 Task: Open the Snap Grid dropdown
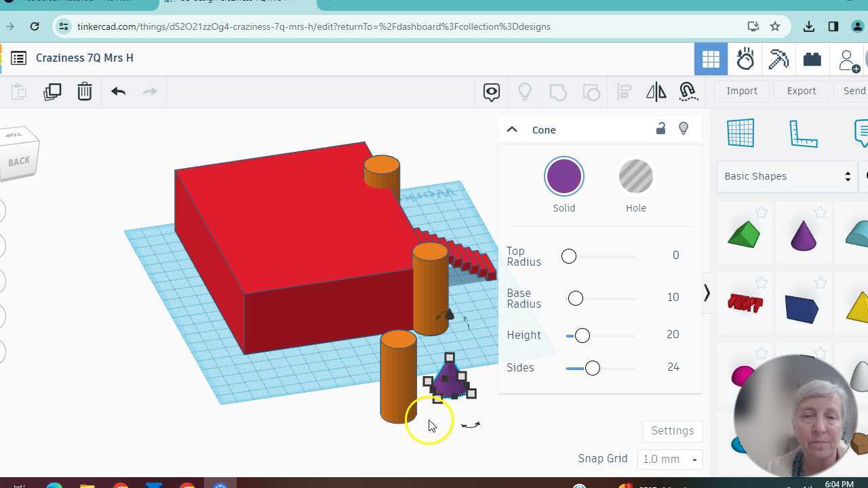pos(669,459)
